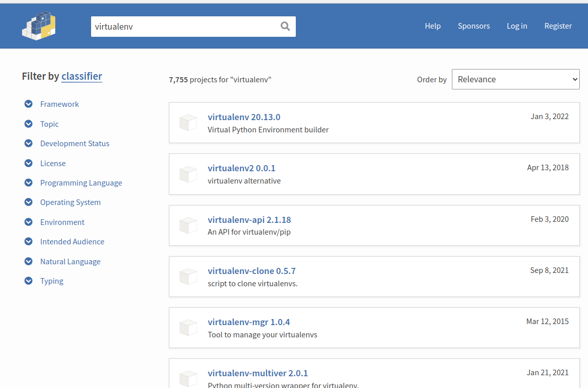Expand the Natural Language chevron

[x=29, y=261]
